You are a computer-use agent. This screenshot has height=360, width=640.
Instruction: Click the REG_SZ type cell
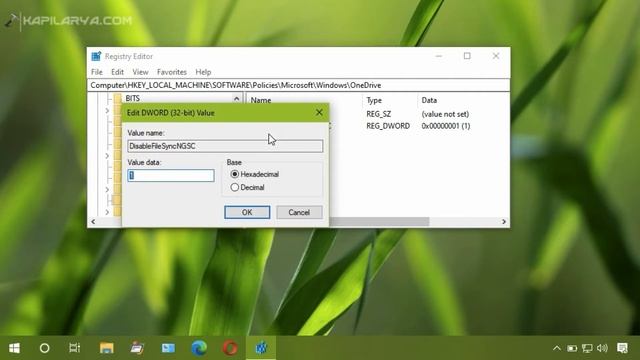[x=379, y=114]
